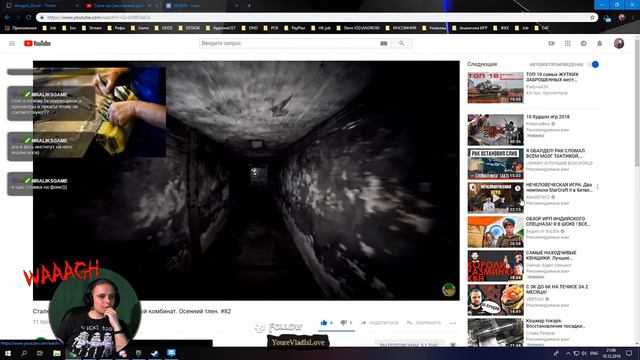The height and width of the screenshot is (360, 640).
Task: Open Task View on the taskbar
Action: (x=40, y=353)
